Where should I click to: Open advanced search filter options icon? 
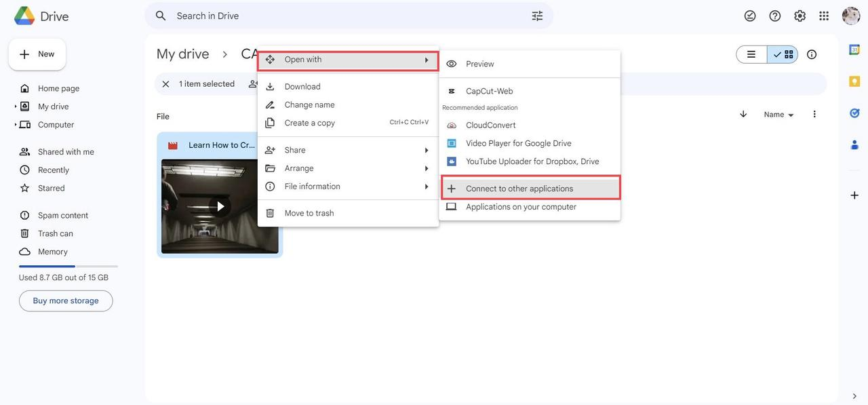coord(537,16)
